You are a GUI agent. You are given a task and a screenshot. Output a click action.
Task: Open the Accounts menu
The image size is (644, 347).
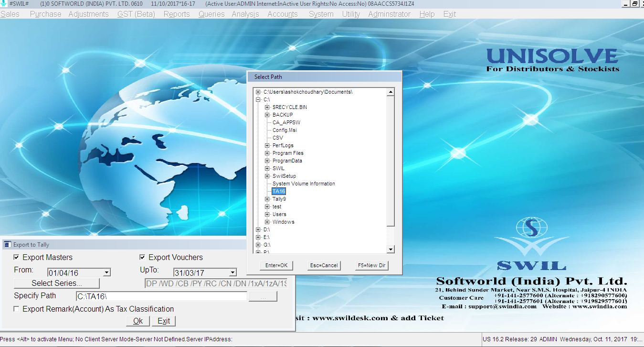click(x=283, y=14)
